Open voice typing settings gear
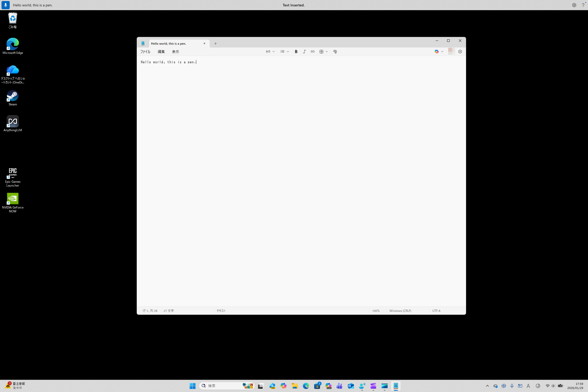 point(574,5)
